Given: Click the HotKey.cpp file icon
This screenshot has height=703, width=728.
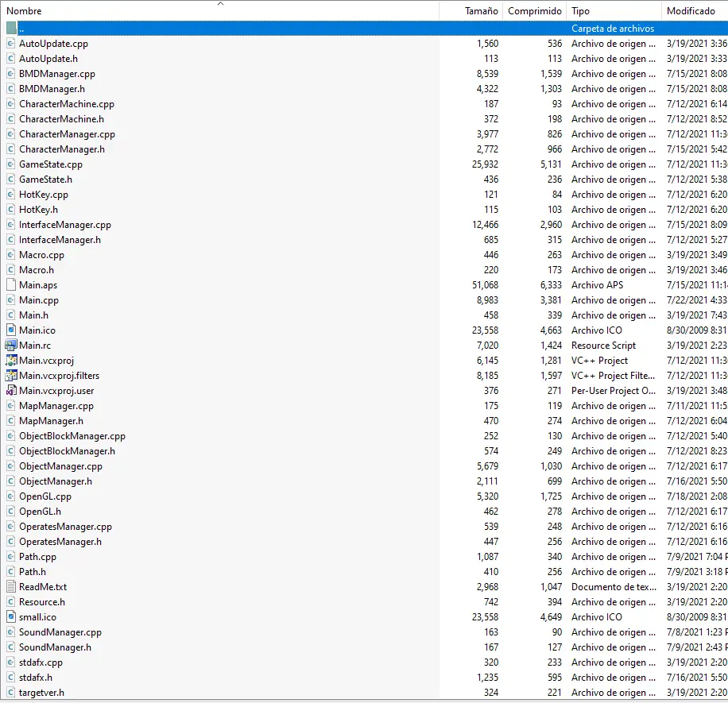Looking at the screenshot, I should pos(11,195).
